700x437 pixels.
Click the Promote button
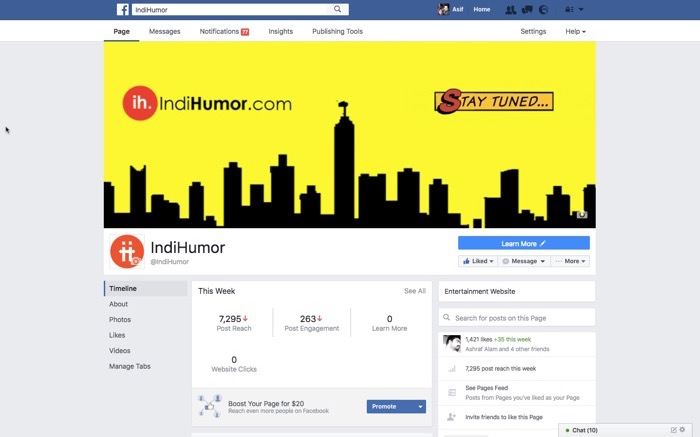pos(390,407)
